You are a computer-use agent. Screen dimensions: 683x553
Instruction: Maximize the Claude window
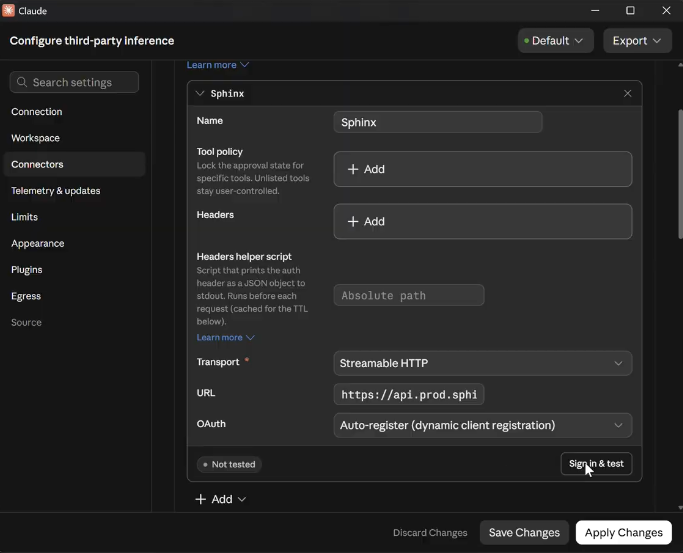click(x=630, y=10)
